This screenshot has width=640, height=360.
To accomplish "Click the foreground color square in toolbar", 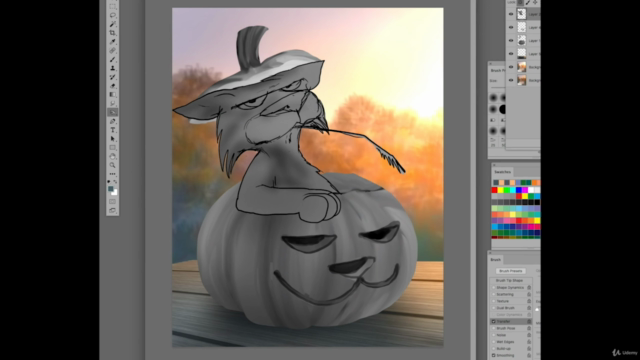I will point(111,189).
